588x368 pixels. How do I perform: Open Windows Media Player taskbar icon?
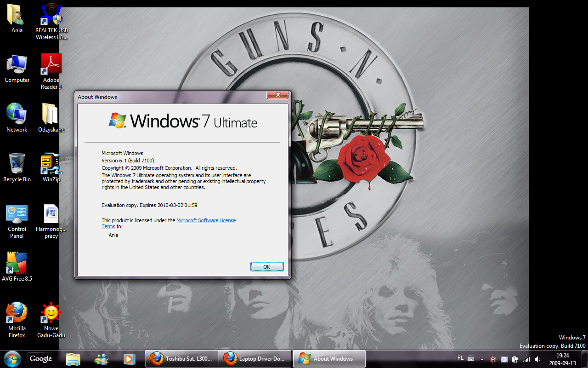click(x=129, y=359)
